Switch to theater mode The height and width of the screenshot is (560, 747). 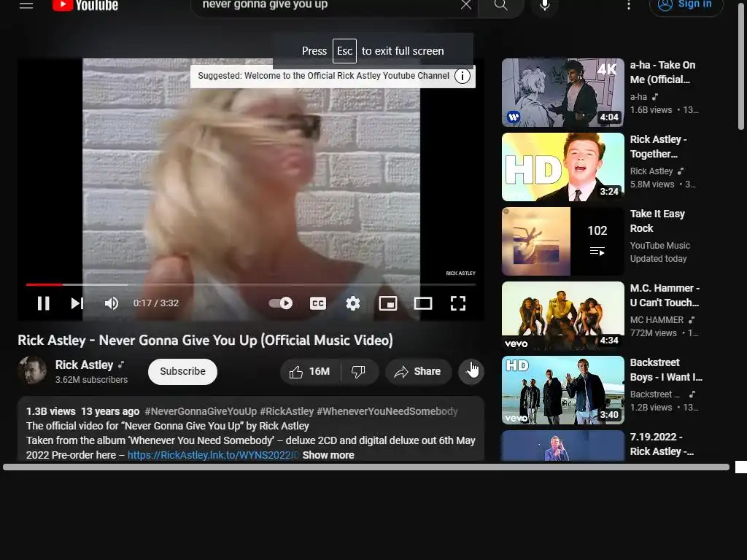point(423,303)
